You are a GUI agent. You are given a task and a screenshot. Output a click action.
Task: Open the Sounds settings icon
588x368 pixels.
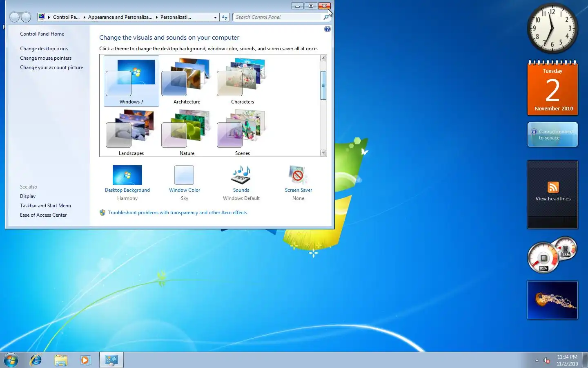coord(241,175)
